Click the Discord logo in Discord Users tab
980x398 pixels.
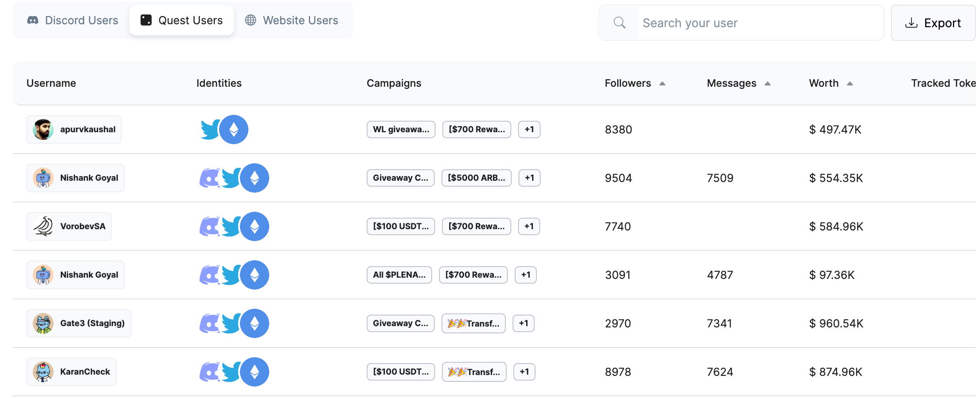[33, 20]
